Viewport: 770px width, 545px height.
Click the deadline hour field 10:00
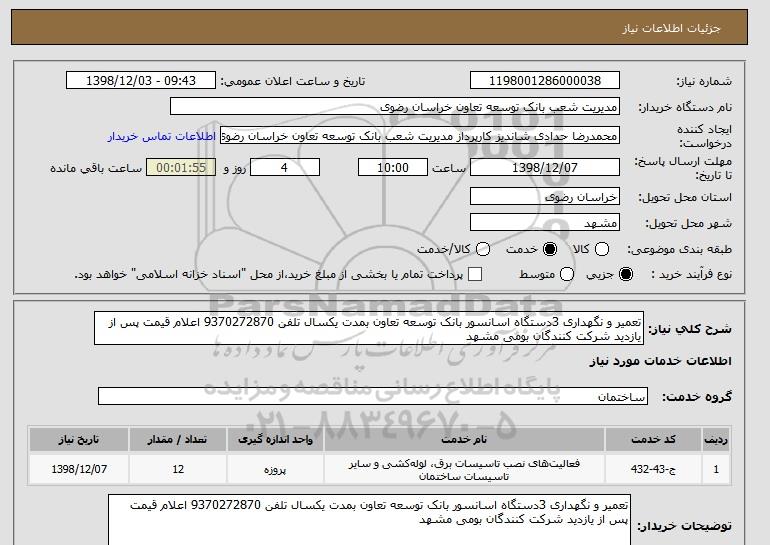click(393, 167)
